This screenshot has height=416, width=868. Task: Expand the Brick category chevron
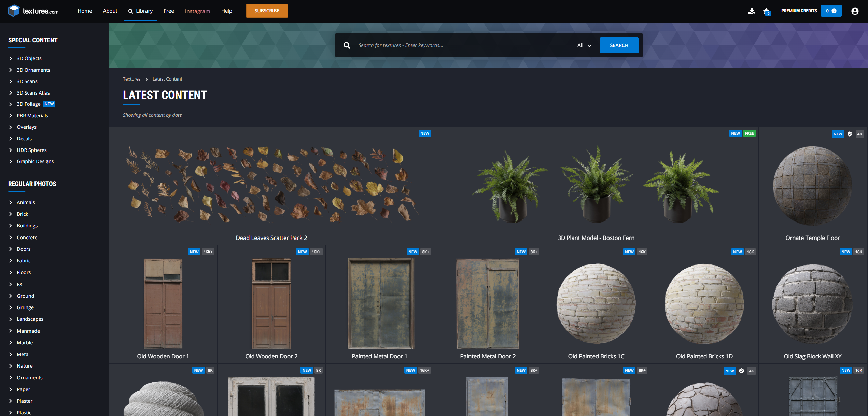click(11, 214)
